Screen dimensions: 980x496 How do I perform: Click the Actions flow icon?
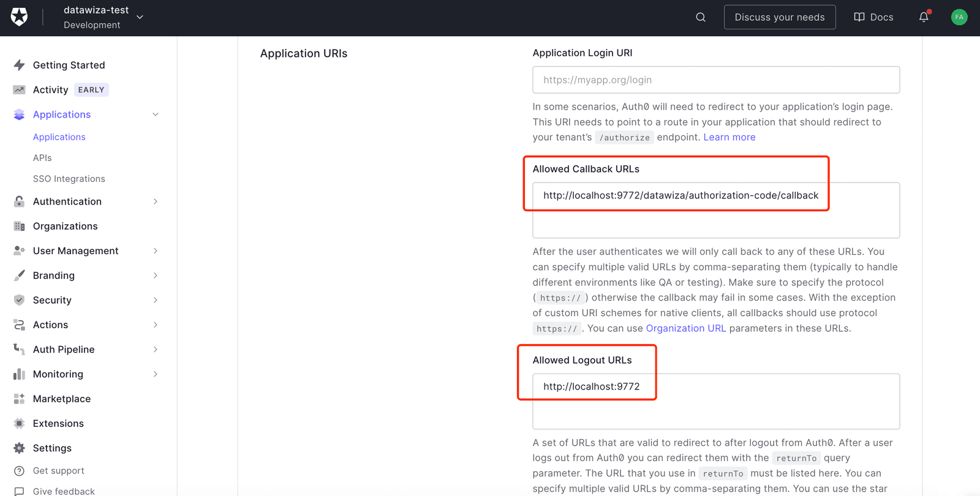click(x=20, y=325)
